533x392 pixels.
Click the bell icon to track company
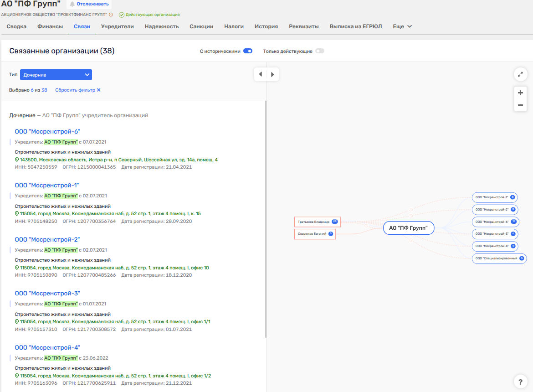click(x=72, y=4)
